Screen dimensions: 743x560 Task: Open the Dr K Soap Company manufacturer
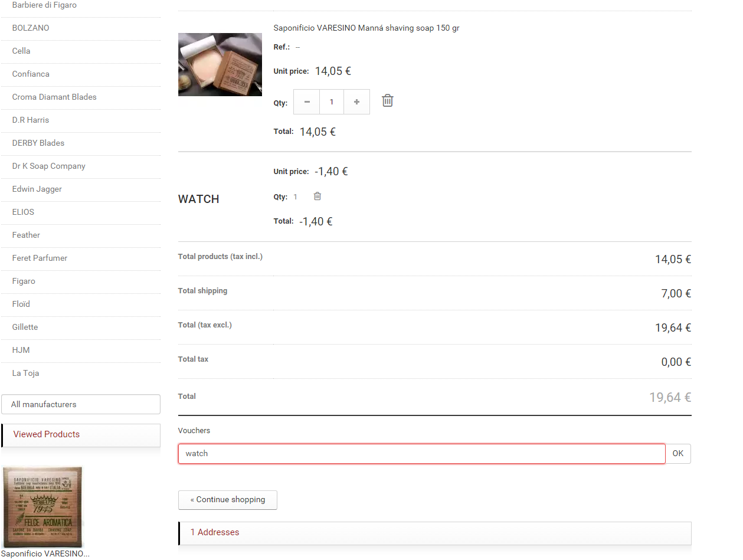49,166
